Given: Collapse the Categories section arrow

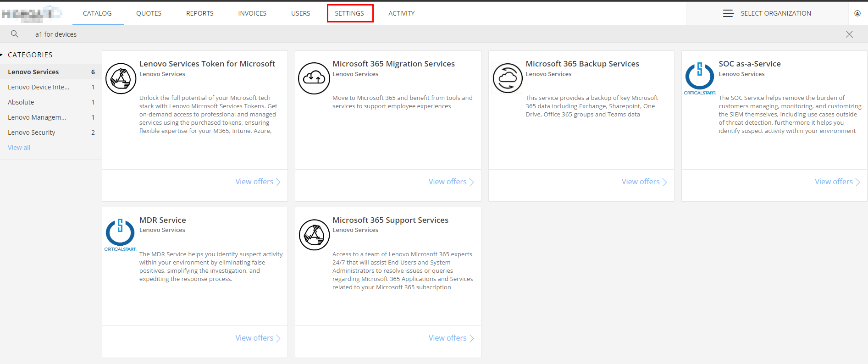Looking at the screenshot, I should tap(2, 55).
